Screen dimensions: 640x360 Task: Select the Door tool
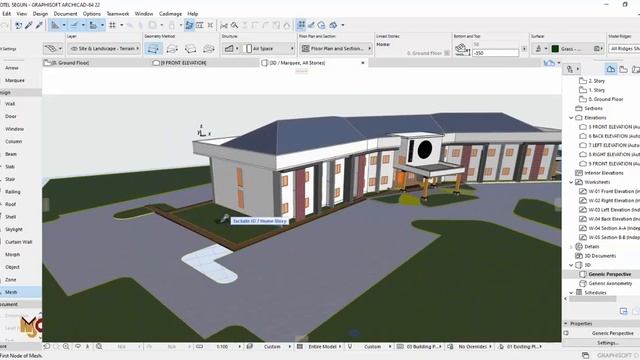[x=11, y=116]
